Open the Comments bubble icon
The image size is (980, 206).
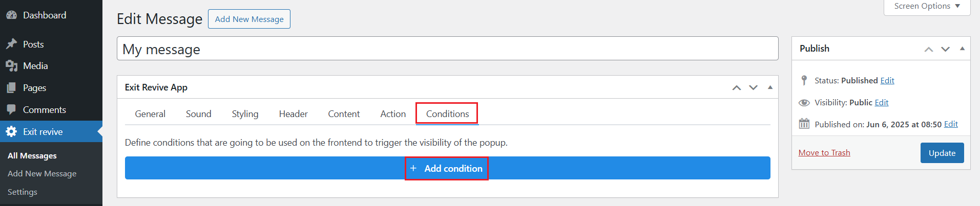tap(11, 110)
